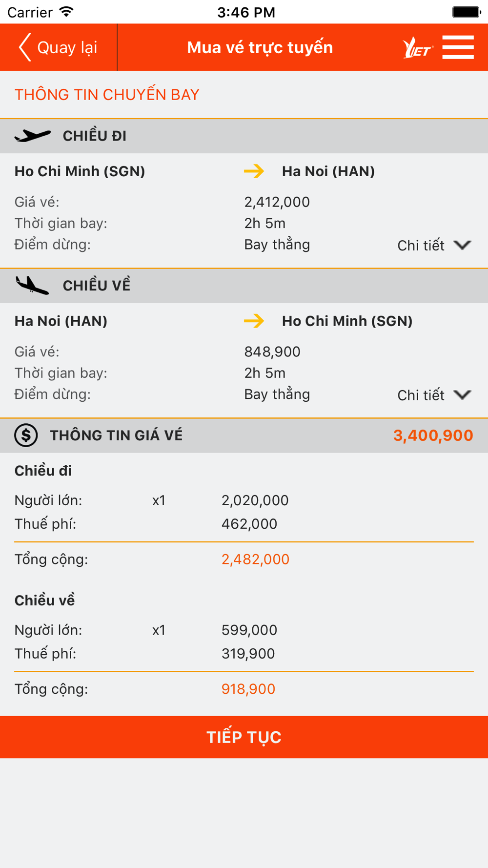This screenshot has height=868, width=488.
Task: Open the hamburger menu icon
Action: [458, 47]
